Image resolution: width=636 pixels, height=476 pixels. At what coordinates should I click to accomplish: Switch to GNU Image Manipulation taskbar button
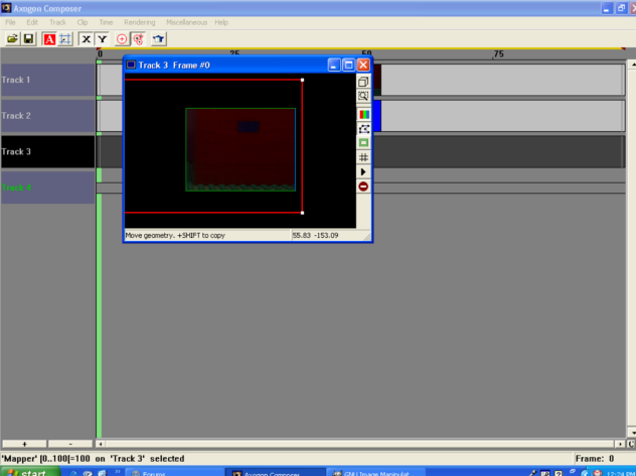(376, 472)
